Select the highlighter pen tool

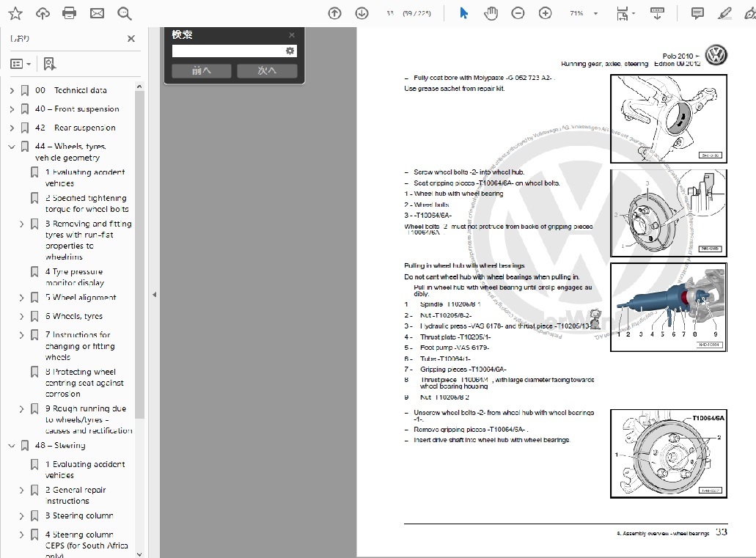(x=724, y=13)
